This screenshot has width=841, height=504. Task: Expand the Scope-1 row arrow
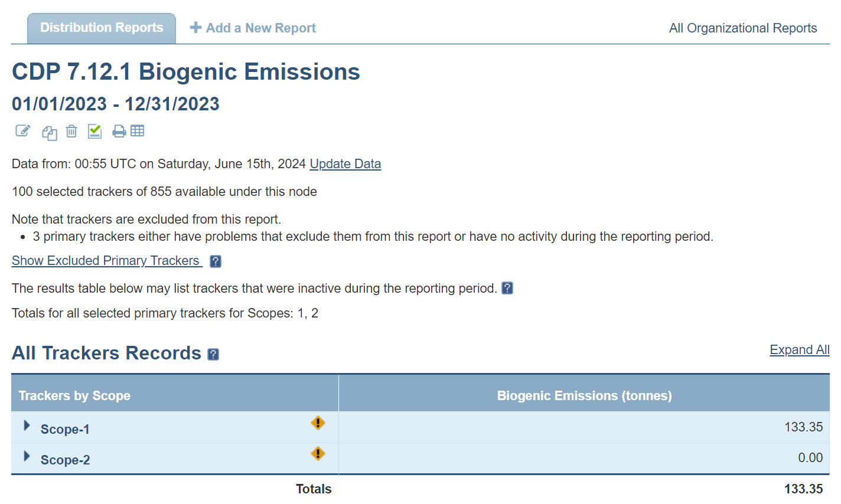pyautogui.click(x=27, y=426)
